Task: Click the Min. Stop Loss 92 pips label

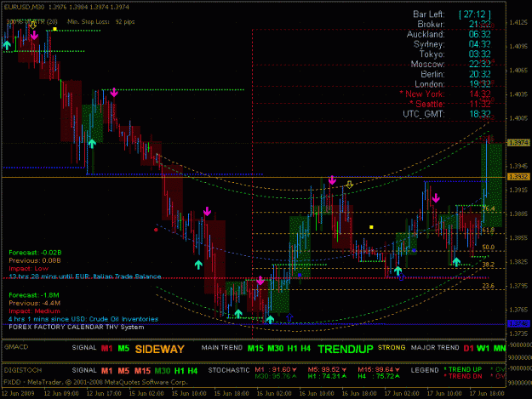Action: coord(100,22)
